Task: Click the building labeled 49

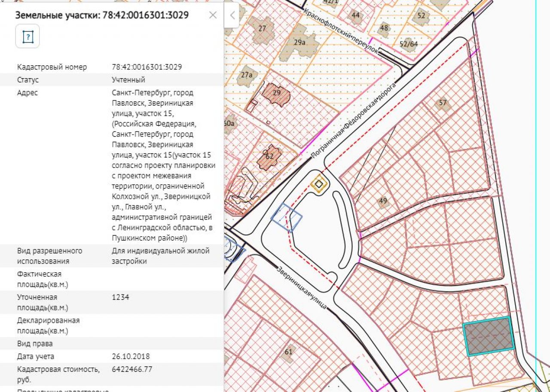Action: point(383,201)
